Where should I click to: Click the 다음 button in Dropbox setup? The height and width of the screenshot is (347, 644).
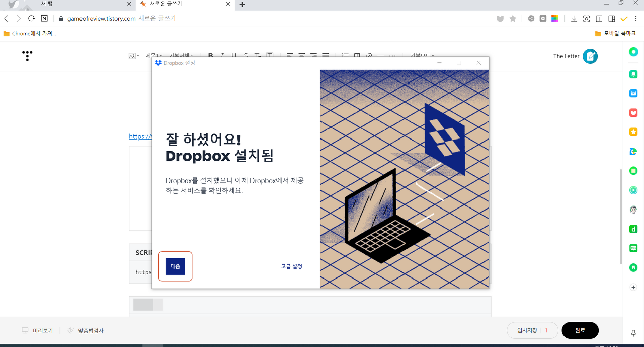click(x=175, y=266)
